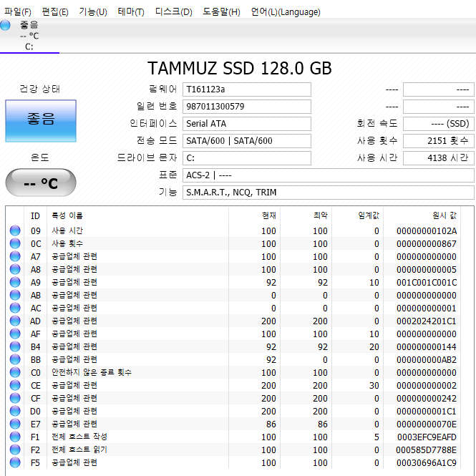Click the 좋음 health status button
Viewport: 476px width, 476px height.
(x=41, y=121)
